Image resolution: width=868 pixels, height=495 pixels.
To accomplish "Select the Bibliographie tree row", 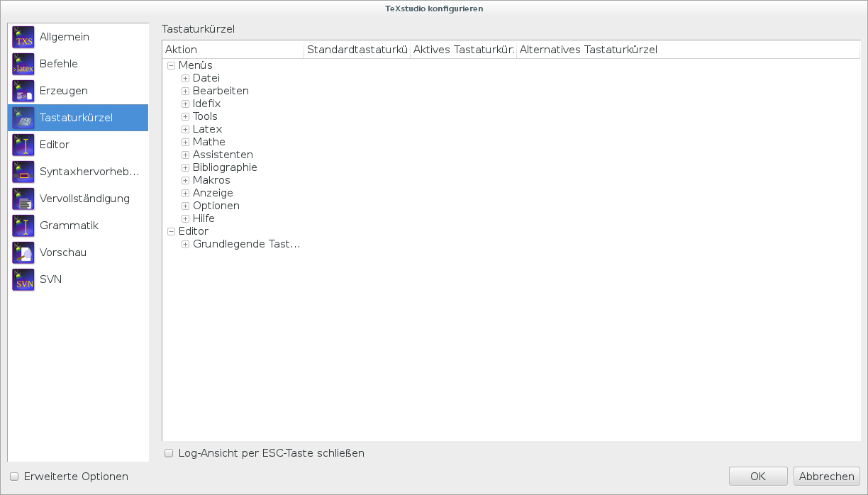I will 225,167.
